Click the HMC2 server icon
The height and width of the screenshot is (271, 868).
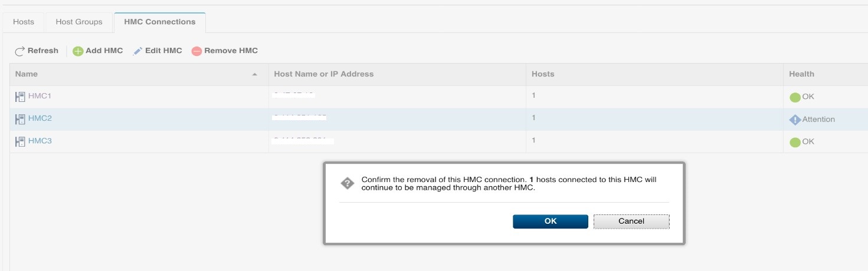[20, 118]
